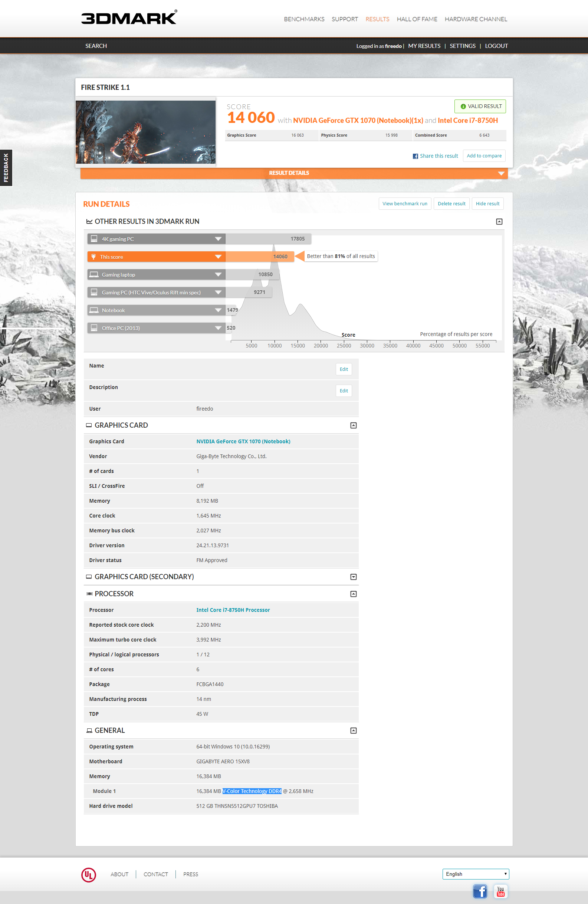Click View benchmark run button
This screenshot has height=904, width=588.
(x=405, y=203)
